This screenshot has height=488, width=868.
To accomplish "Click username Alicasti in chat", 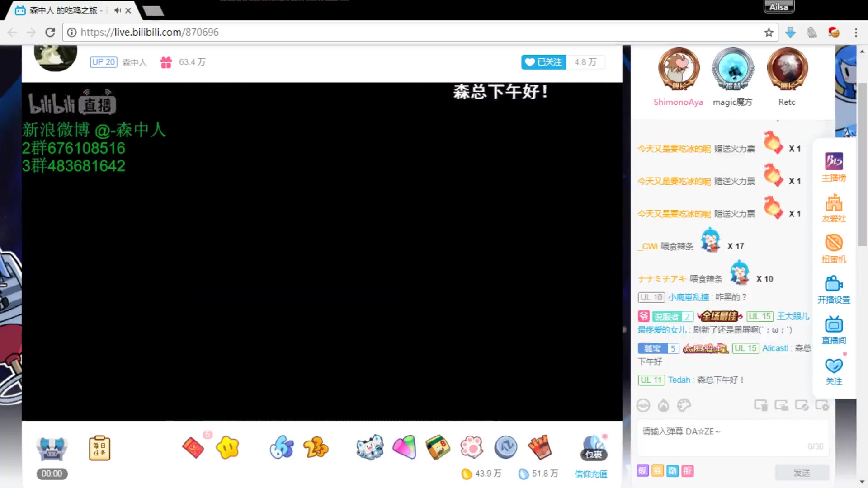I will [x=775, y=348].
